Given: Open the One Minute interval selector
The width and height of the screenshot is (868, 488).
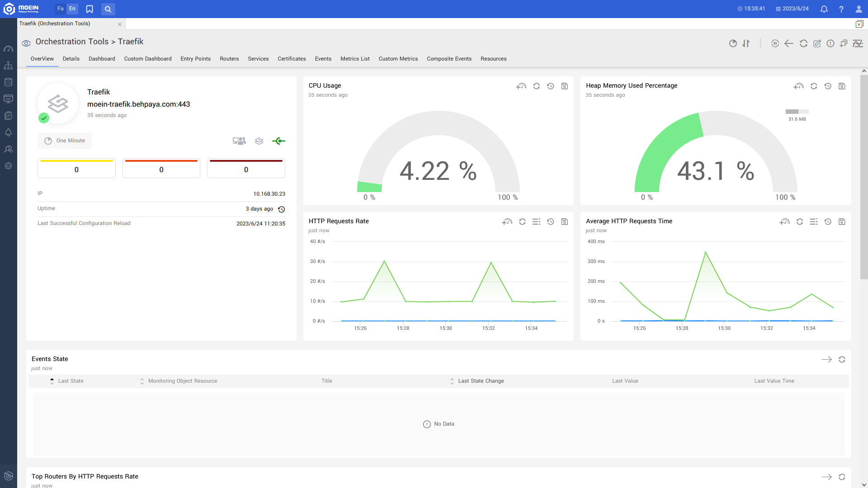Looking at the screenshot, I should pyautogui.click(x=65, y=141).
